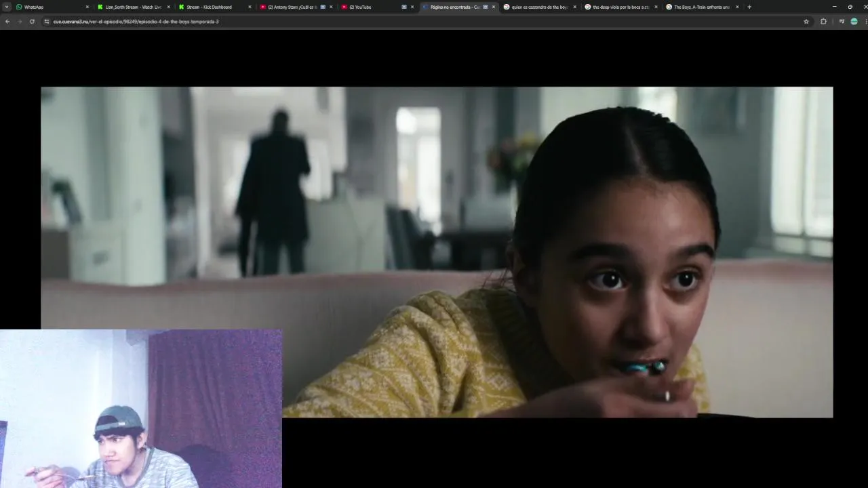Close the Uan_Sorth Stream tab
The height and width of the screenshot is (488, 868).
click(x=168, y=7)
